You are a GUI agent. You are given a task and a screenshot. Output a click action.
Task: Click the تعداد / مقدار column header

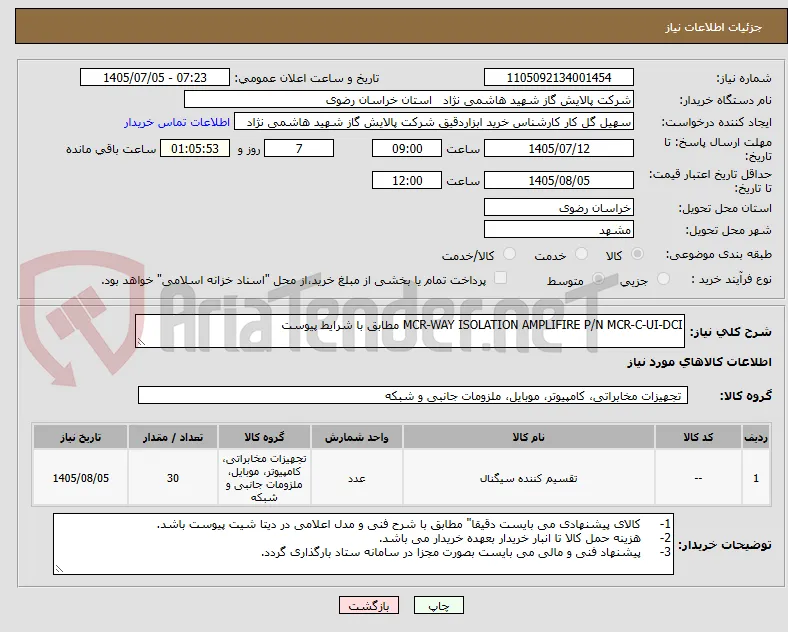(173, 437)
